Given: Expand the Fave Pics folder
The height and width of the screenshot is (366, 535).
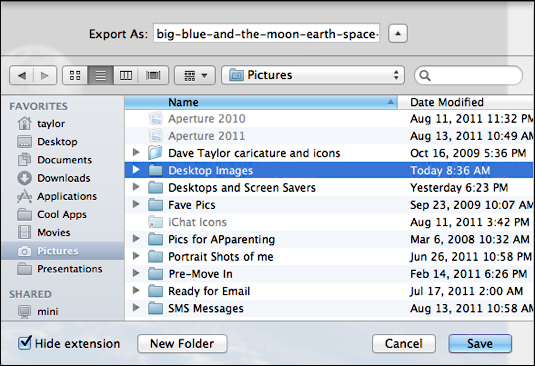Looking at the screenshot, I should 136,204.
